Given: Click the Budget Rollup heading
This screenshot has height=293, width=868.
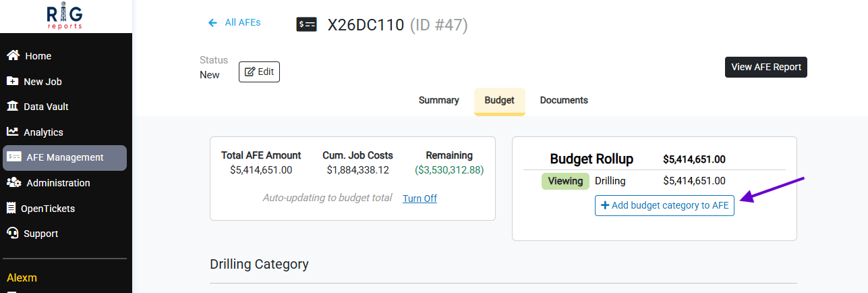Looking at the screenshot, I should (x=591, y=159).
